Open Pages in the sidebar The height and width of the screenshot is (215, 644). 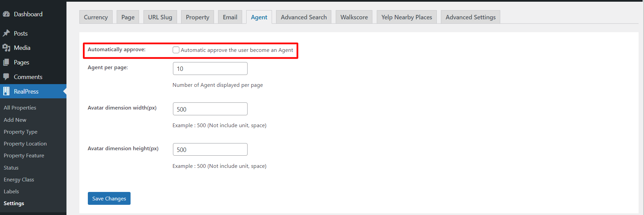(33, 62)
